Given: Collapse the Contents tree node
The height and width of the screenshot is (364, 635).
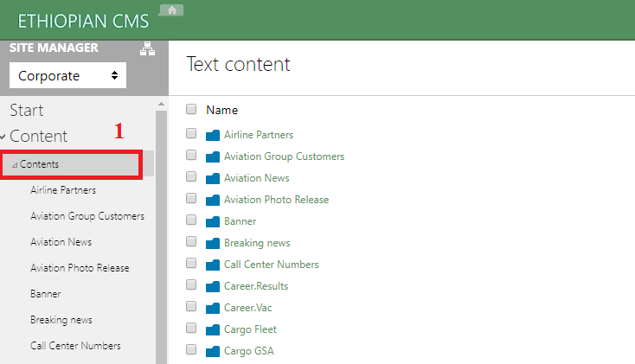Looking at the screenshot, I should point(15,165).
